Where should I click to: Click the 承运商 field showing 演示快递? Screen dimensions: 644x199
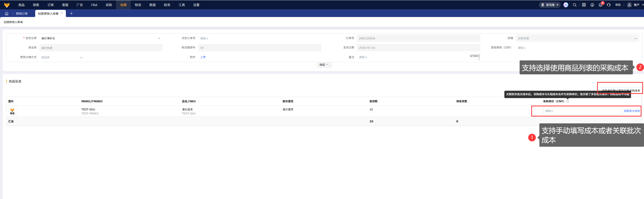tap(101, 48)
